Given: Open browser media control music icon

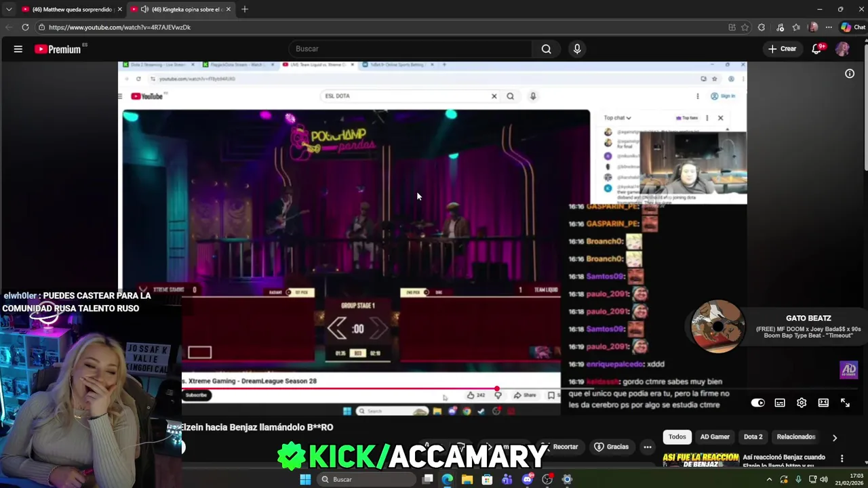Looking at the screenshot, I should [780, 27].
